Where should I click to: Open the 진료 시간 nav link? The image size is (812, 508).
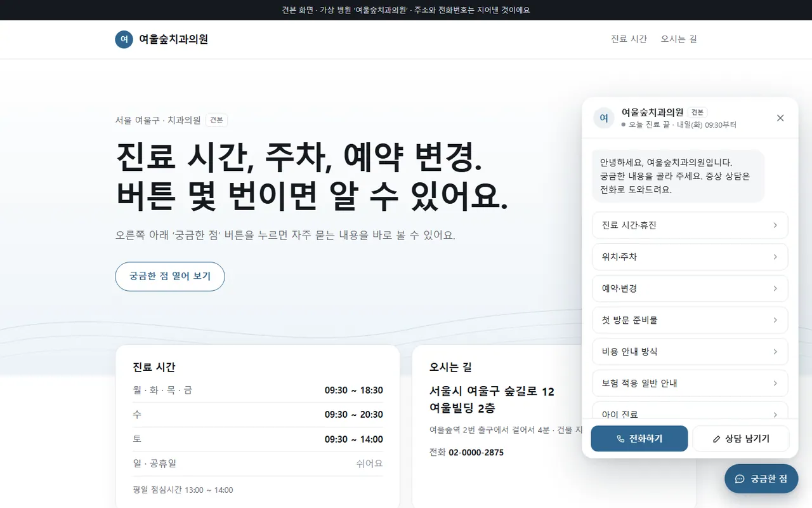(629, 39)
